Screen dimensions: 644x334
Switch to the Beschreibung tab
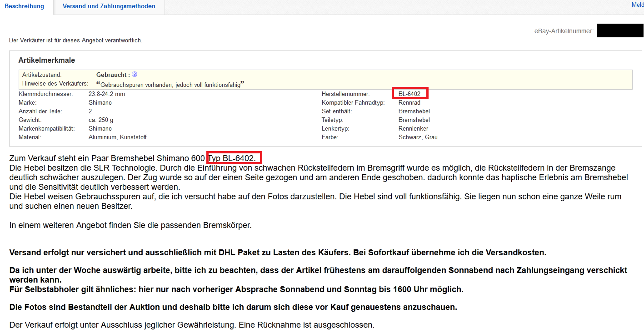coord(24,6)
